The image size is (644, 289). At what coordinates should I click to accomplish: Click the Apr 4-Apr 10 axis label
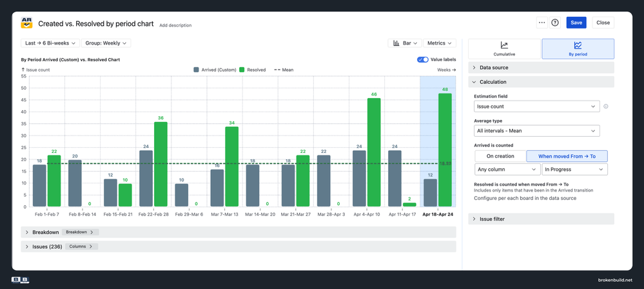pos(366,215)
